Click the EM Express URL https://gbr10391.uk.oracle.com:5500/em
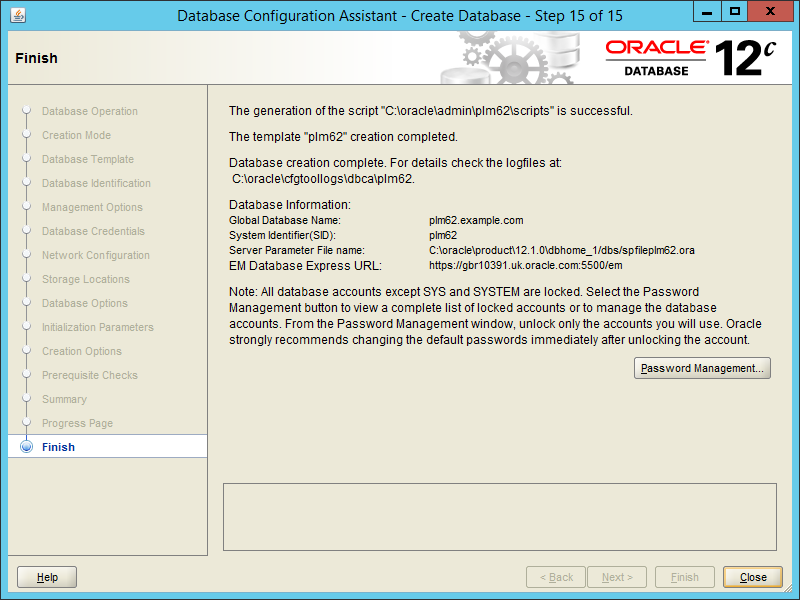The image size is (803, 602). [525, 265]
